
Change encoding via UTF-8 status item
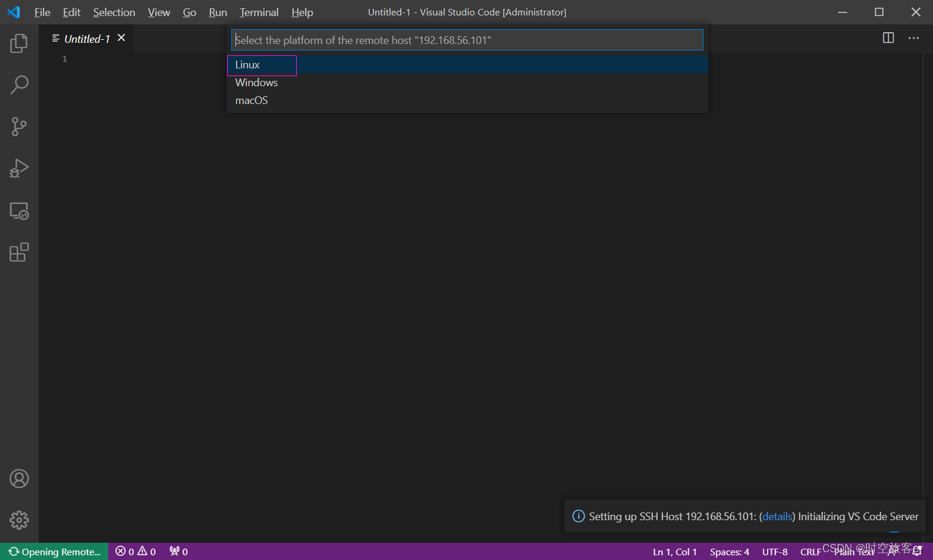[x=775, y=552]
